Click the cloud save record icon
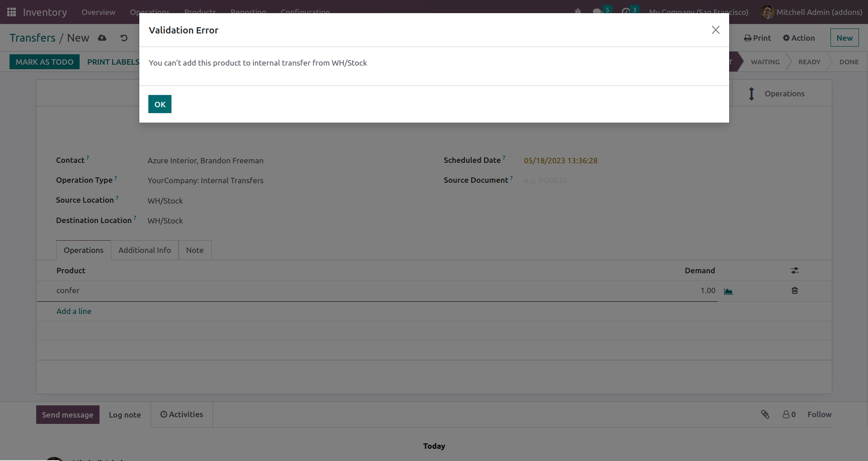Image resolution: width=868 pixels, height=461 pixels. click(102, 38)
